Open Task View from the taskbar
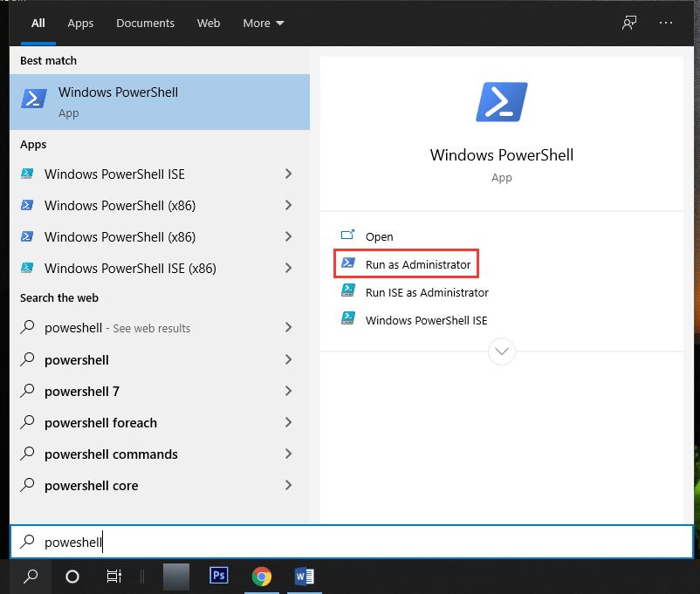The width and height of the screenshot is (700, 594). pyautogui.click(x=113, y=577)
